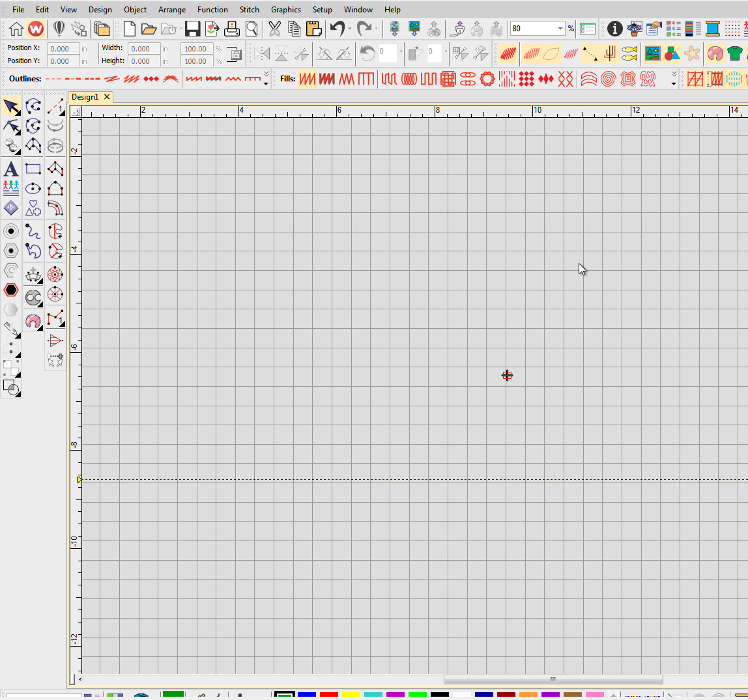Click the blue thread spool icon
The image size is (748, 700).
pyautogui.click(x=713, y=29)
